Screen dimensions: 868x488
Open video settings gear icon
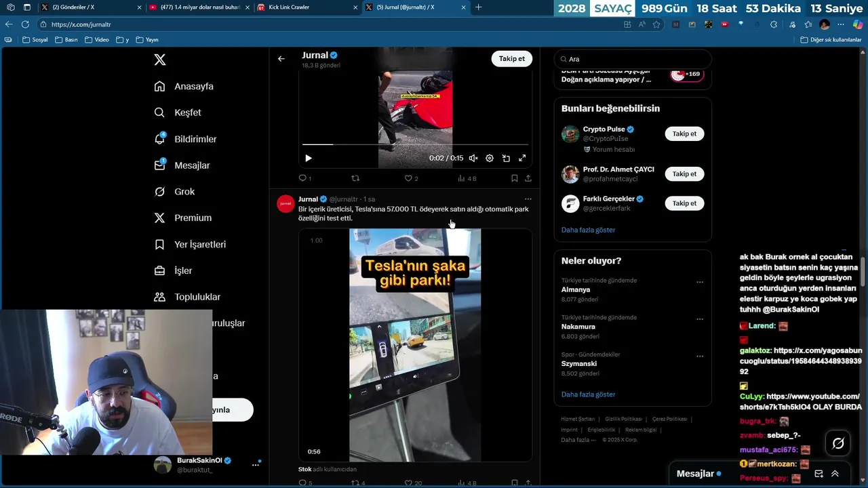pyautogui.click(x=490, y=158)
